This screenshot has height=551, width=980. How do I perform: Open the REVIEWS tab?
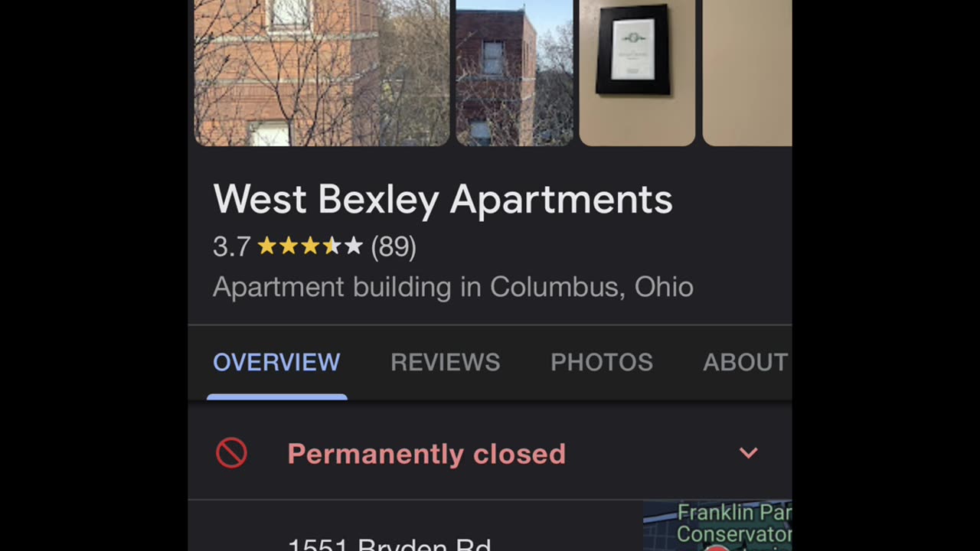446,362
